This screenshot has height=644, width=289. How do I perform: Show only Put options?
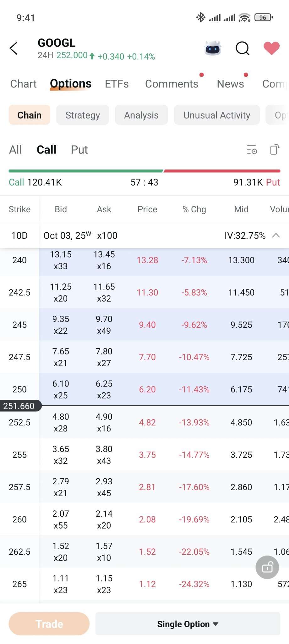point(79,150)
